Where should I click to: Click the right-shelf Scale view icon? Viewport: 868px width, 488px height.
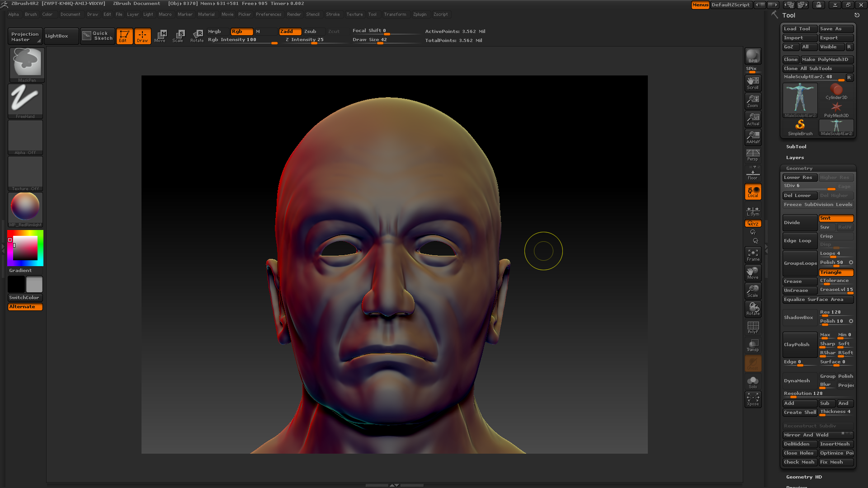pyautogui.click(x=753, y=291)
